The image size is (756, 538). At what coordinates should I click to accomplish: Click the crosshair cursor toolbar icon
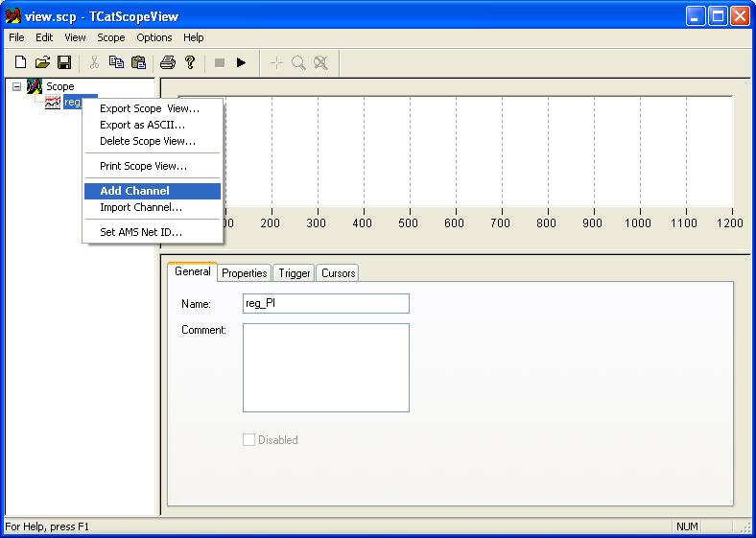click(276, 62)
